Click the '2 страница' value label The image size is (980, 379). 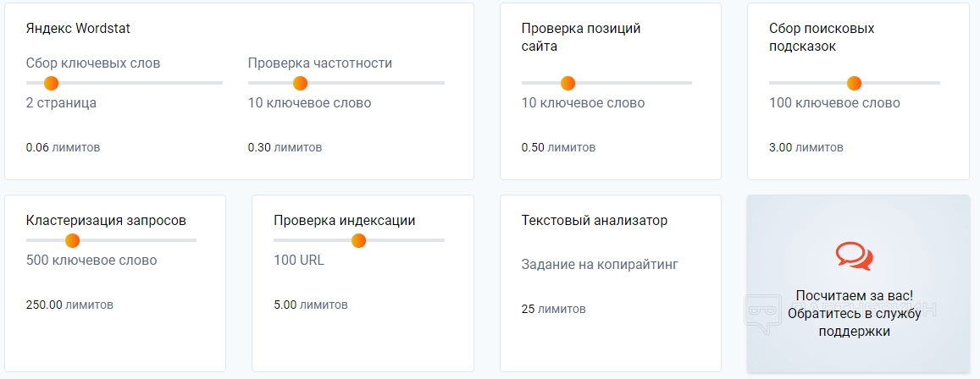(61, 103)
